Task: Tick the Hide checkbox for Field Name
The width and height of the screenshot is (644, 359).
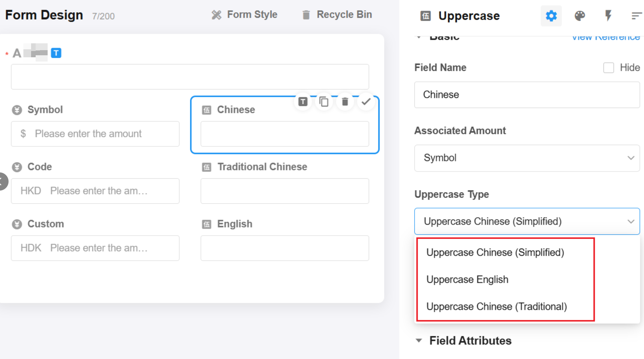Action: 608,68
